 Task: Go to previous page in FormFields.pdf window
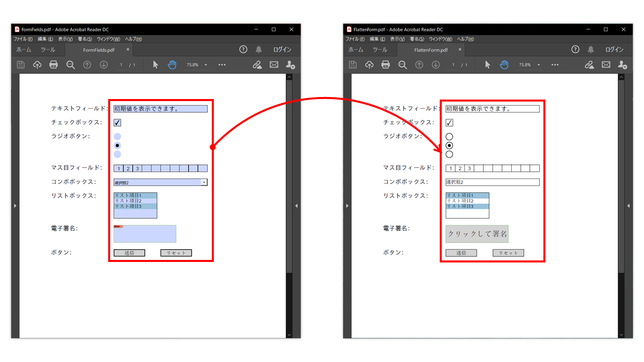pos(87,65)
